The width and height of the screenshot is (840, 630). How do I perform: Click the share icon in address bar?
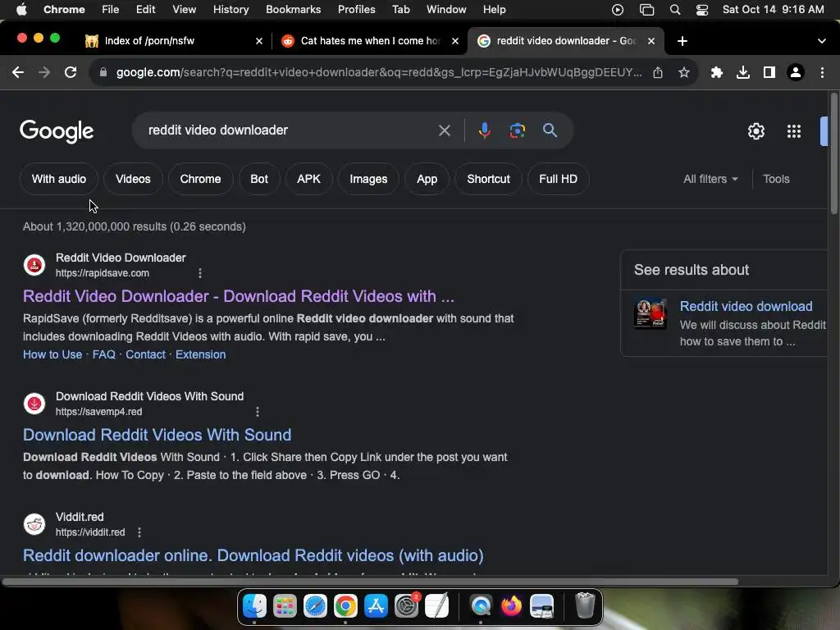658,72
